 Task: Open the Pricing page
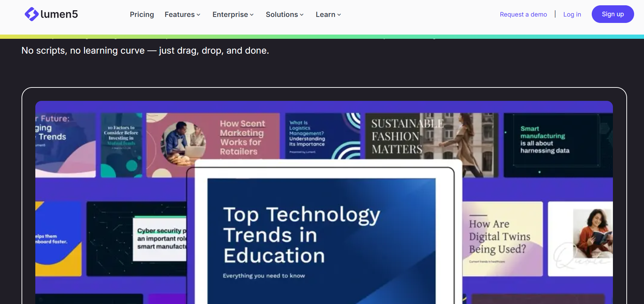142,14
